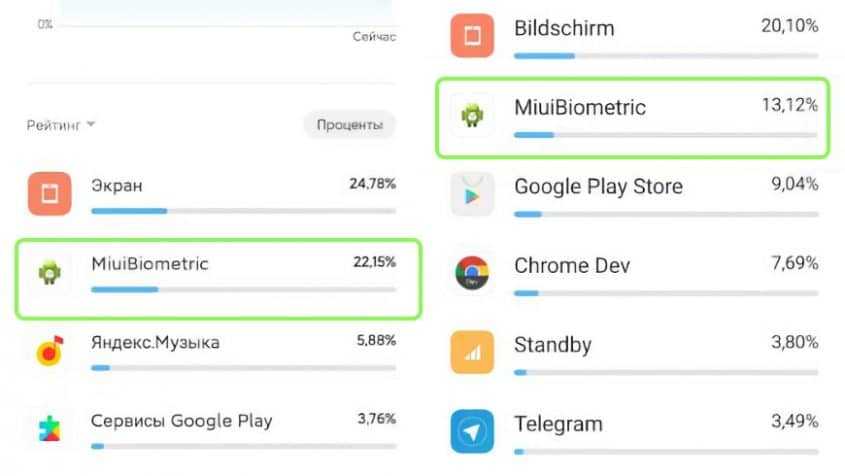Tap the Google Play Store label
This screenshot has width=845, height=476.
coord(598,186)
